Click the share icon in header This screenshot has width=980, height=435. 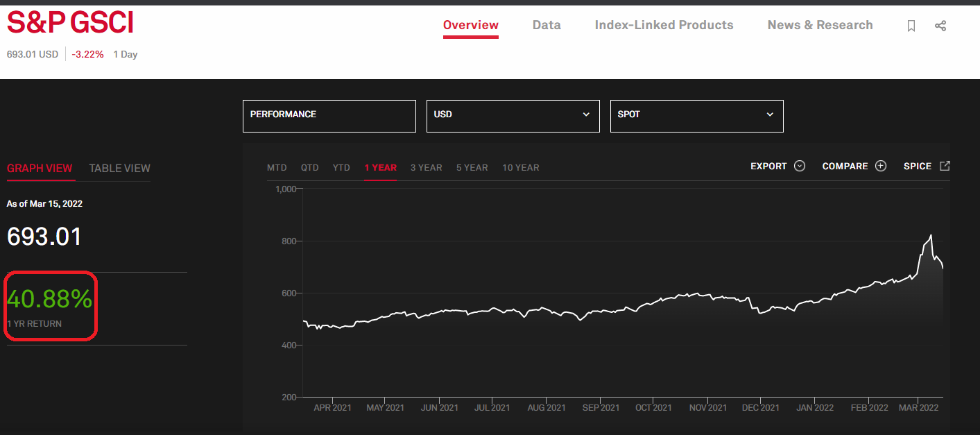(940, 26)
